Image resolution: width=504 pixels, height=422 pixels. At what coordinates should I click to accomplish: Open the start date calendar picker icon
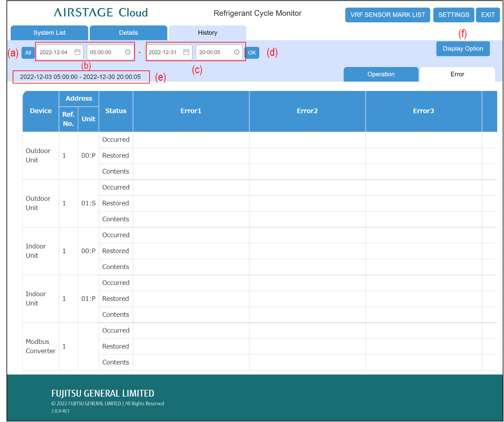pyautogui.click(x=77, y=52)
